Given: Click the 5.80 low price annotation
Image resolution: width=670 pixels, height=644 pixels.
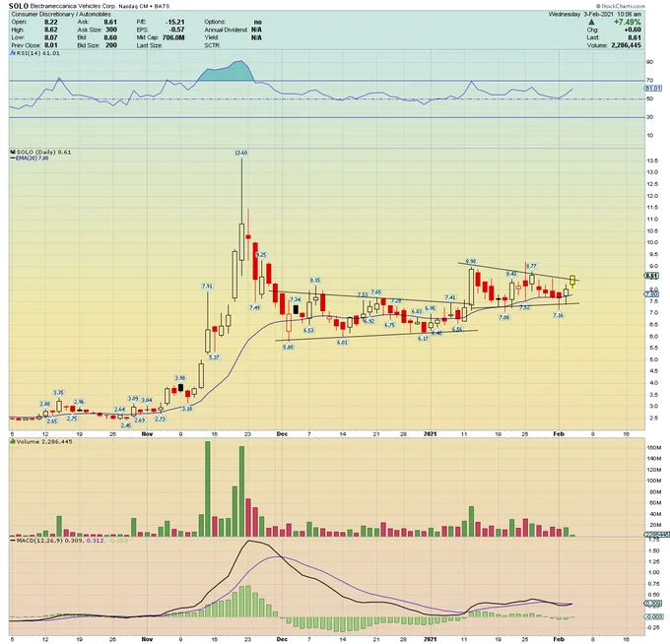Looking at the screenshot, I should 289,348.
